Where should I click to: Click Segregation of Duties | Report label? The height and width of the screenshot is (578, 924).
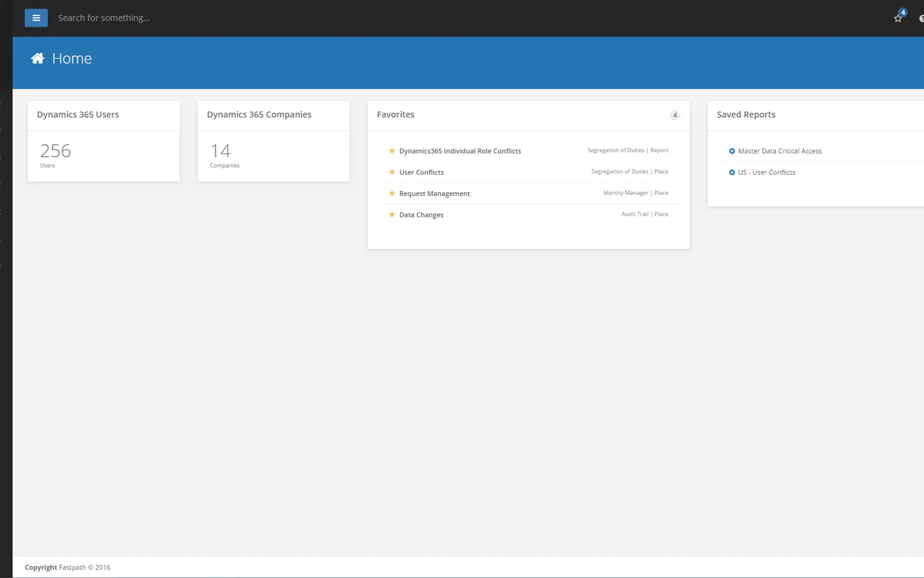[x=628, y=150]
